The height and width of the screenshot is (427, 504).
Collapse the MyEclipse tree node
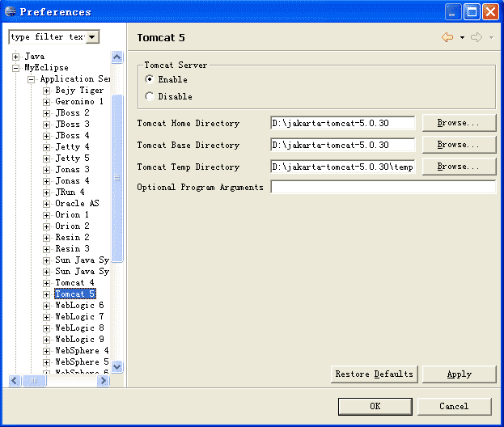15,68
